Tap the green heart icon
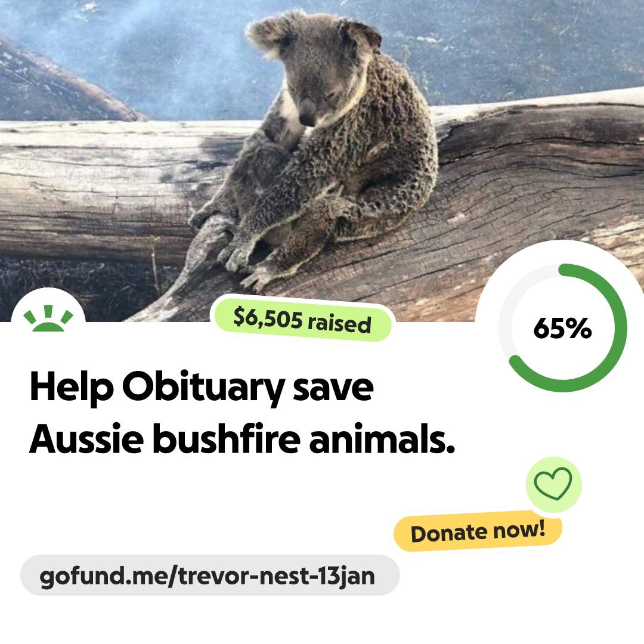The width and height of the screenshot is (644, 644). tap(553, 484)
